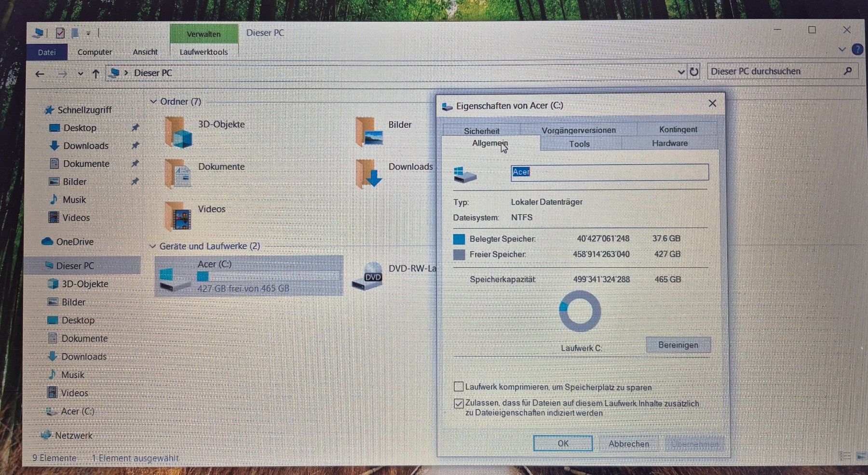Viewport: 868px width, 475px height.
Task: Open the Datei menu
Action: [47, 52]
